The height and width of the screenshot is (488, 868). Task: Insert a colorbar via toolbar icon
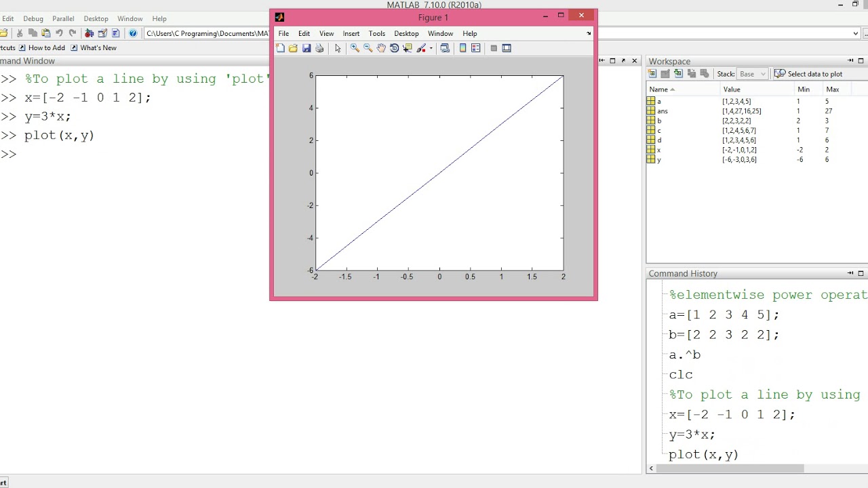(463, 48)
